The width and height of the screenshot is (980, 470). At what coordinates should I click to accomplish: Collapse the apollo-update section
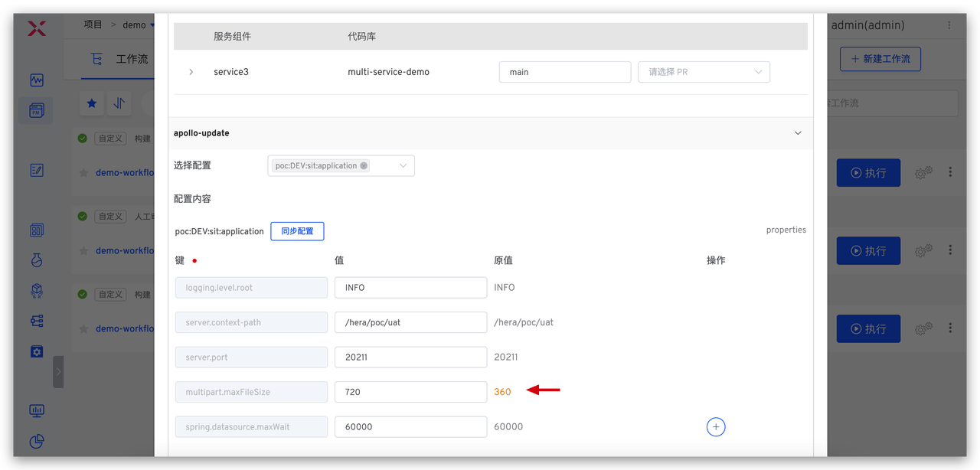[798, 133]
